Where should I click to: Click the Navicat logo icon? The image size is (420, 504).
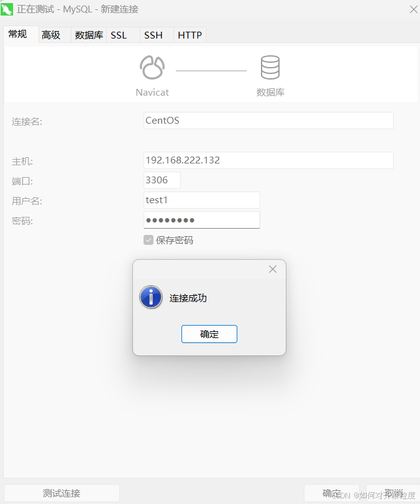pos(152,68)
